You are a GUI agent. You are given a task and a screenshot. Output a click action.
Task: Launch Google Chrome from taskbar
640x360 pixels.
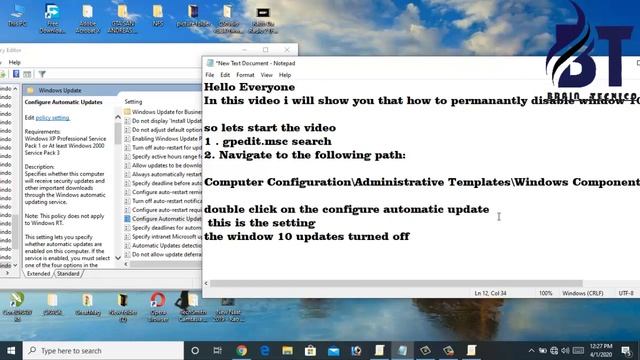click(241, 351)
